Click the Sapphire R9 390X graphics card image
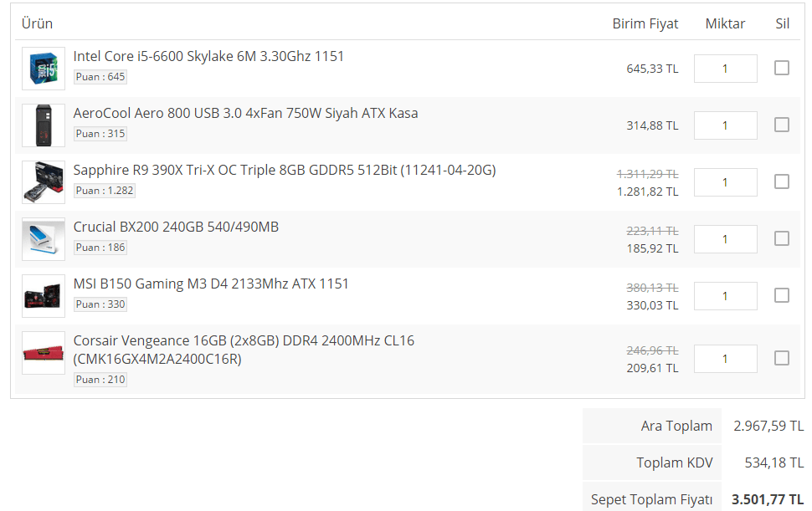This screenshot has height=511, width=812. pyautogui.click(x=44, y=182)
